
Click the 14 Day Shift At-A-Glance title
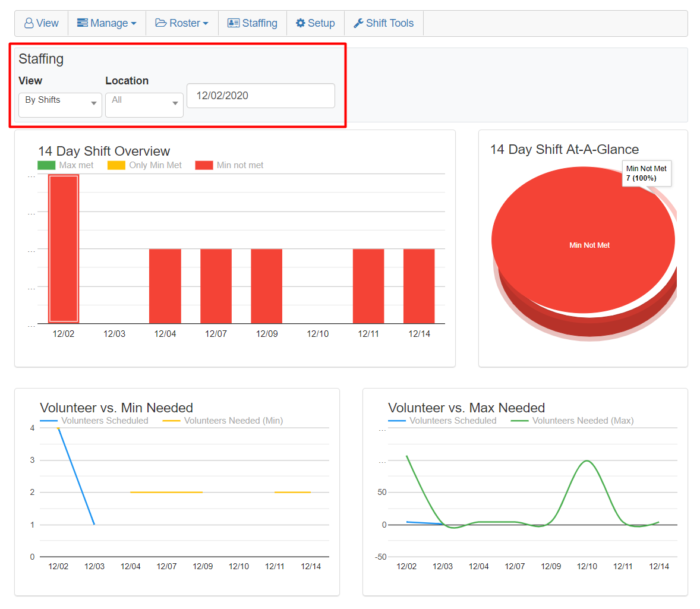point(565,149)
